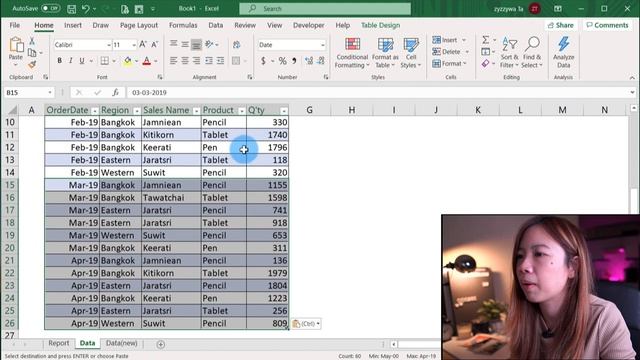Screen dimensions: 640x360
Task: Add a new sheet with plus button
Action: (x=161, y=344)
